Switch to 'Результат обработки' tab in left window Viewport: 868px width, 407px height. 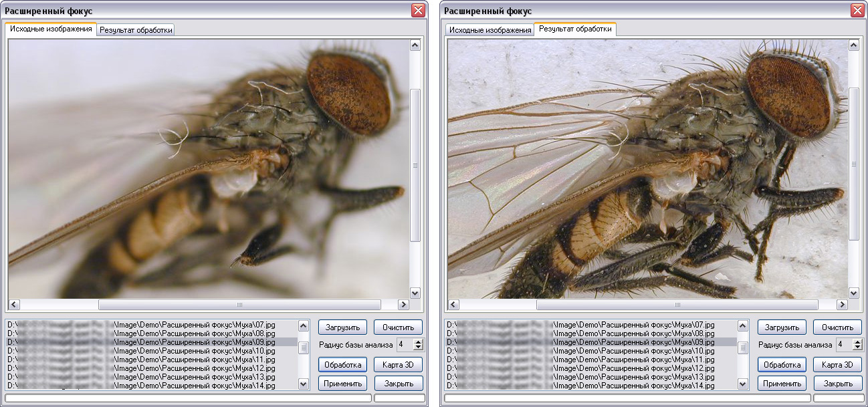pyautogui.click(x=136, y=30)
